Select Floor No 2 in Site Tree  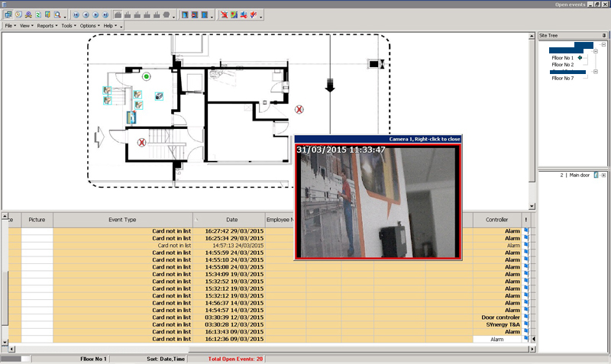click(562, 65)
